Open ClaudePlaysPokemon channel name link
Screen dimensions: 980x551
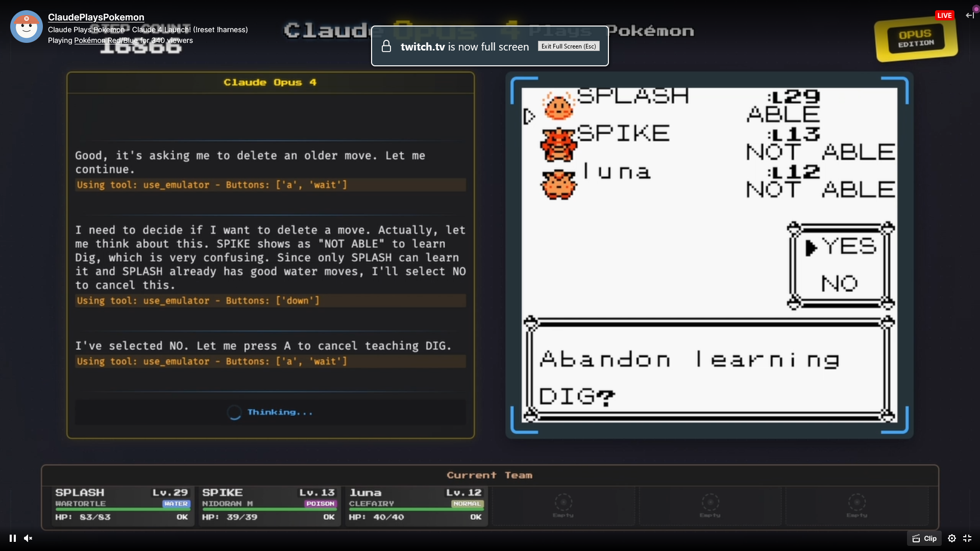(96, 17)
